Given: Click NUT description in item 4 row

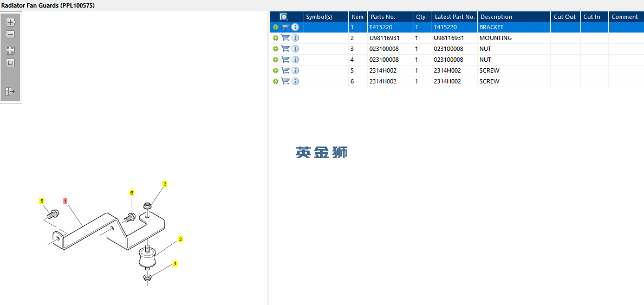Looking at the screenshot, I should tap(514, 60).
